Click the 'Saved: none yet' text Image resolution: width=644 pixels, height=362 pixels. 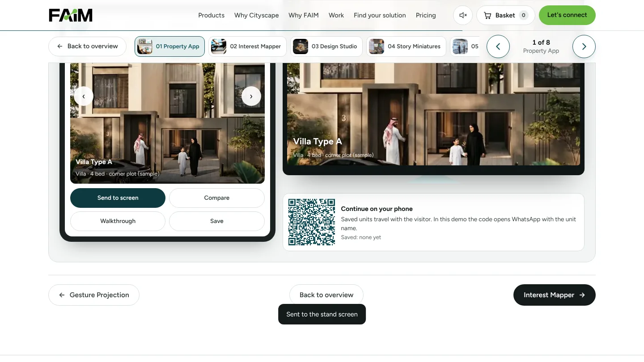(361, 237)
